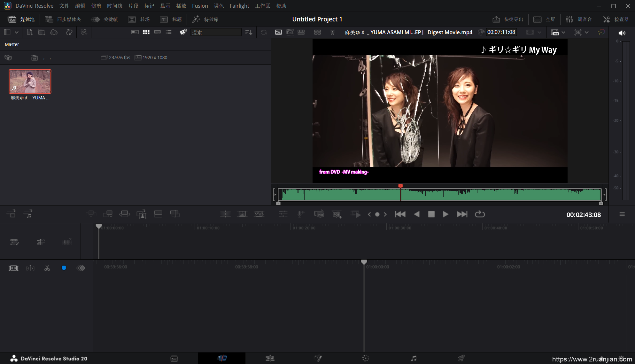Click the tools sliders icon below viewer

283,214
